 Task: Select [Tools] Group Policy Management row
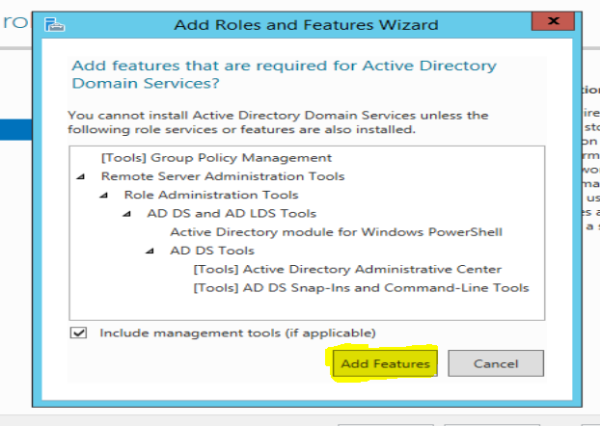[x=216, y=158]
